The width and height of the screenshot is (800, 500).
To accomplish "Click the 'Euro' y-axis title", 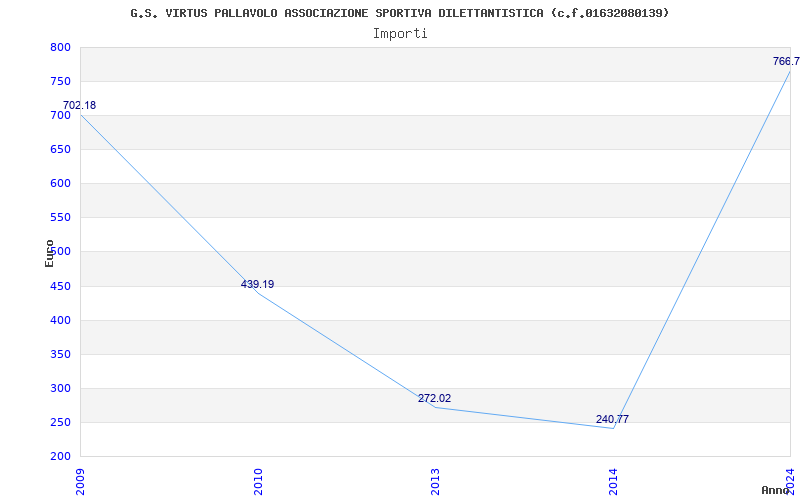I will (x=49, y=254).
